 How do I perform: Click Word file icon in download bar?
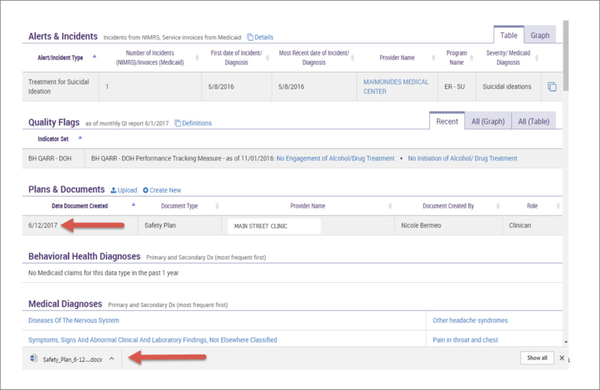pos(34,358)
